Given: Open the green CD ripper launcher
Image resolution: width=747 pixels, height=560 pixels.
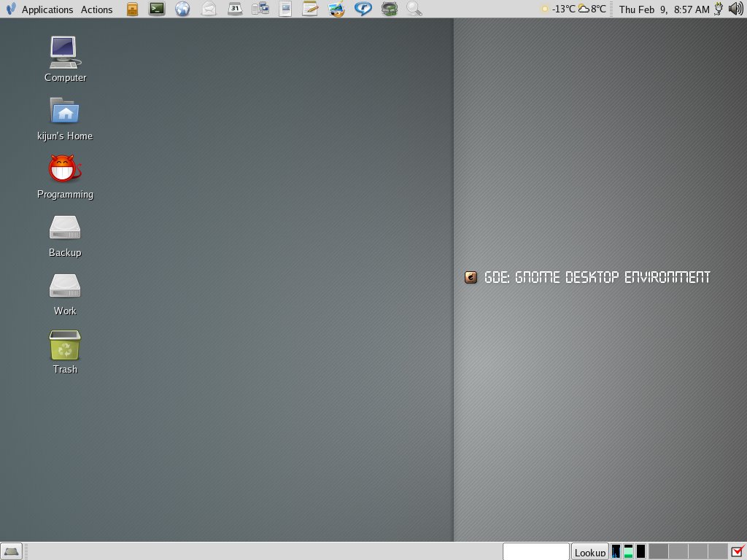Looking at the screenshot, I should [x=390, y=9].
